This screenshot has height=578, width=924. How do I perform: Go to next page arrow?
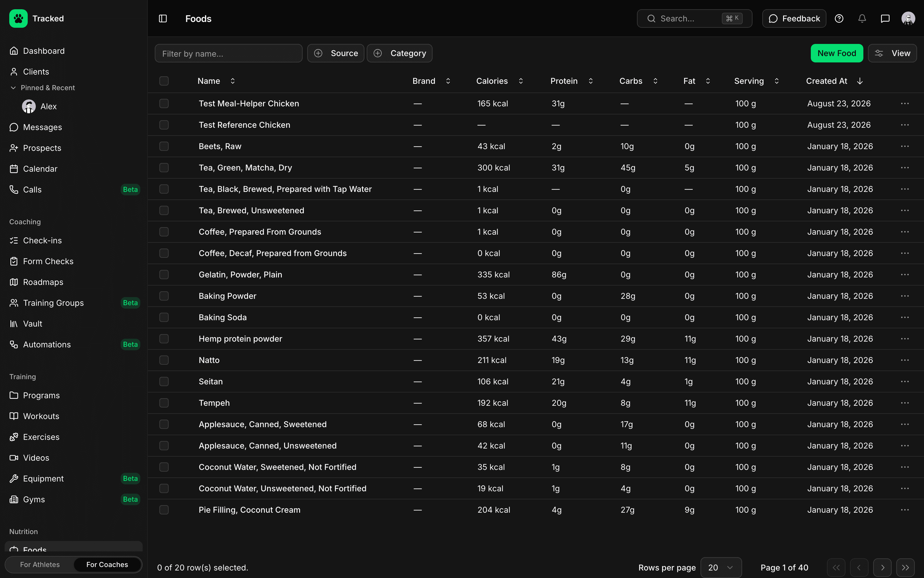(x=882, y=567)
